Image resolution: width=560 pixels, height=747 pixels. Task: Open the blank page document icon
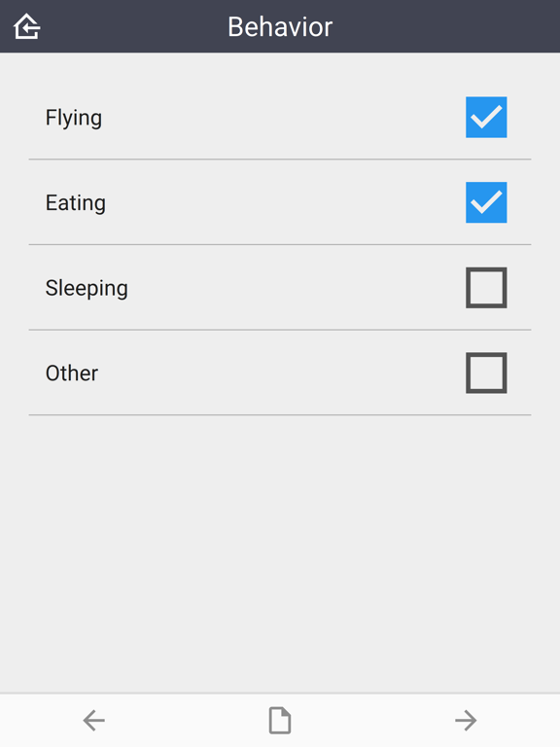280,720
